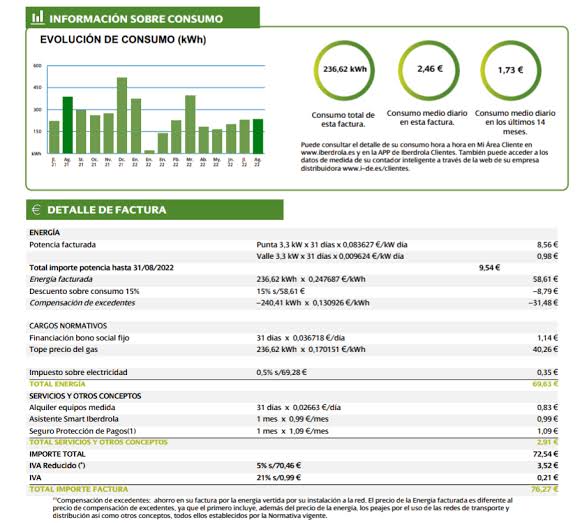Click the 'Energía facturada' row label
The image size is (587, 523).
pyautogui.click(x=61, y=279)
